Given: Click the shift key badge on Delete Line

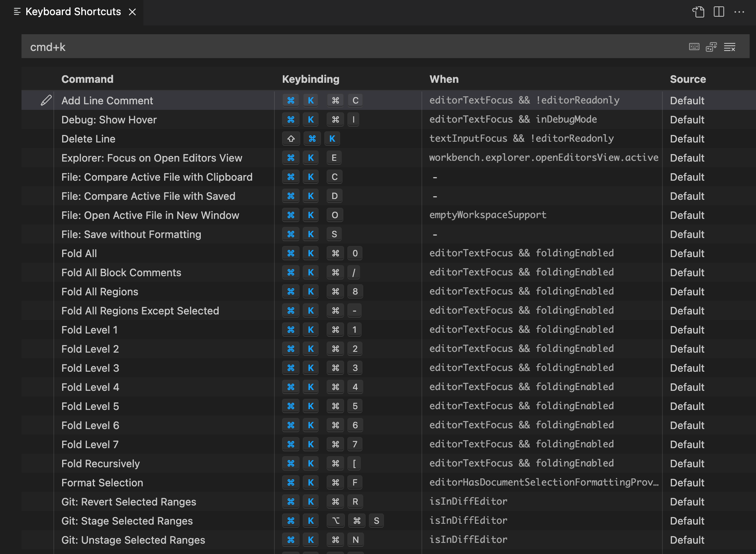Looking at the screenshot, I should (291, 138).
